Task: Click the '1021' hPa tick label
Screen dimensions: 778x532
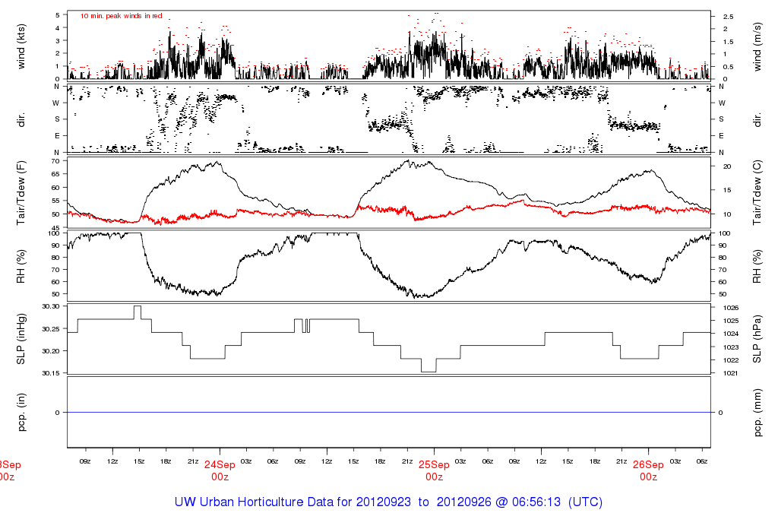Action: click(x=731, y=372)
